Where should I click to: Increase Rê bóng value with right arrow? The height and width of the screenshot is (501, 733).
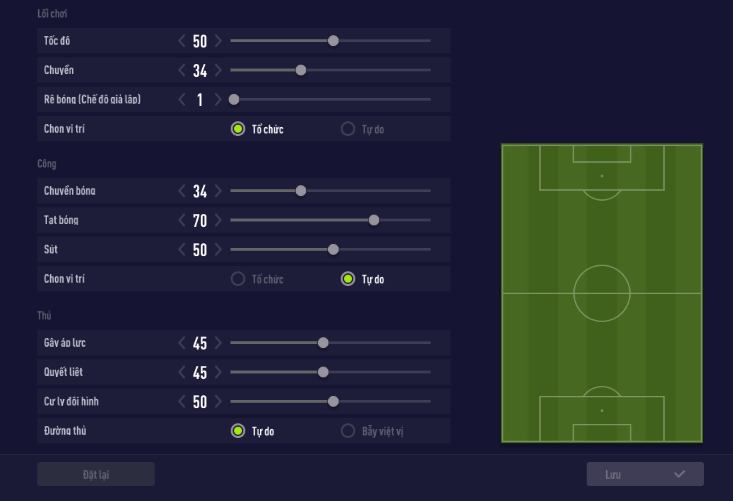[x=218, y=99]
